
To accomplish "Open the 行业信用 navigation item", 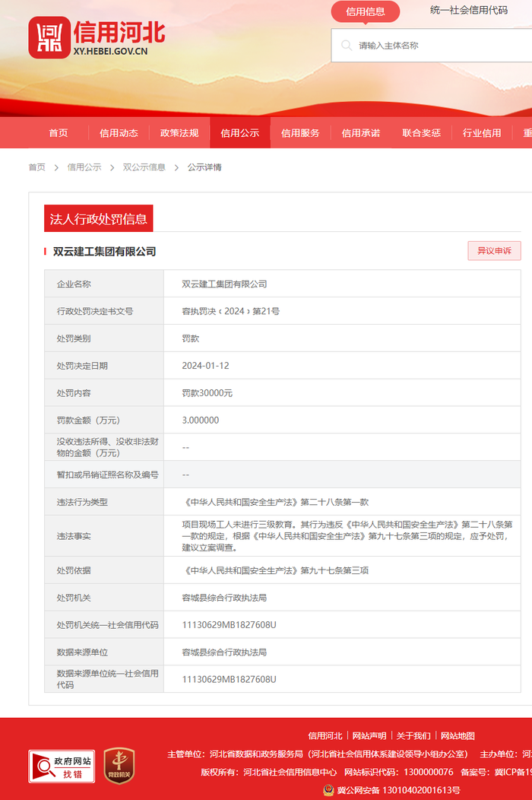I will coord(482,133).
